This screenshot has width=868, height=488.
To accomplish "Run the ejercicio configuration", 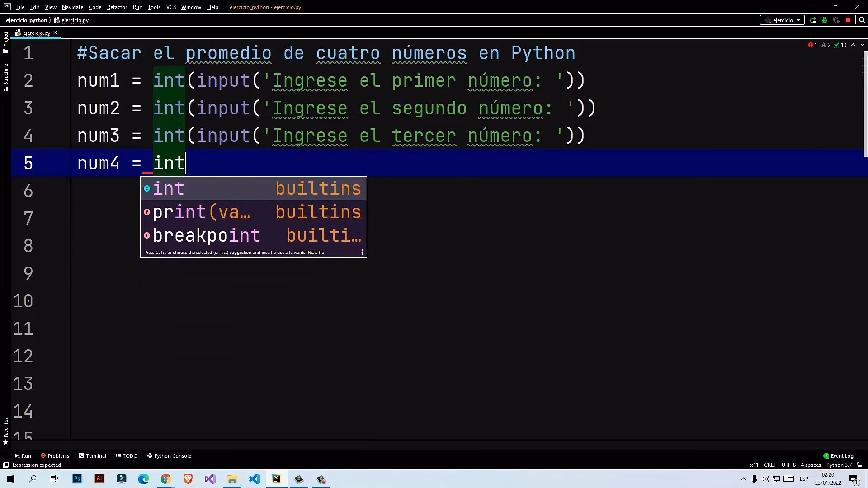I will pos(813,20).
